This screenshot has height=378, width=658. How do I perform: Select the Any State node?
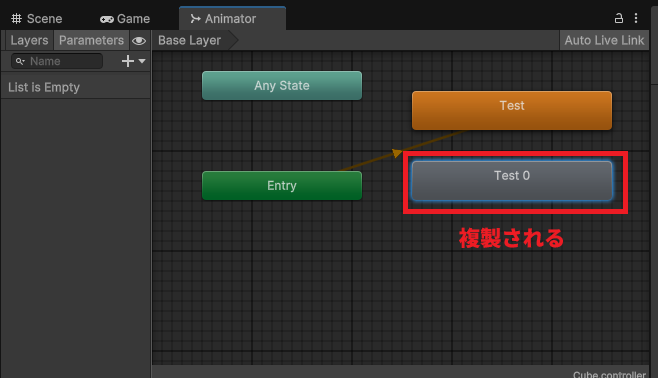[x=282, y=86]
